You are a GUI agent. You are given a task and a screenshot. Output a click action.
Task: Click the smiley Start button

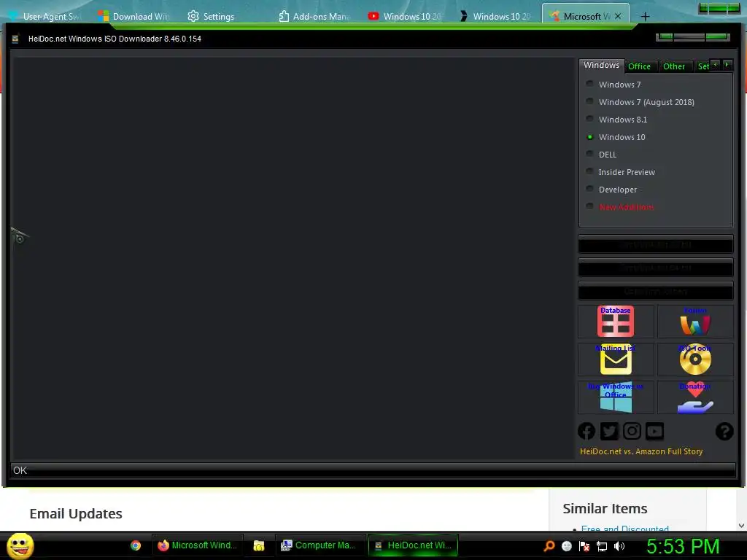pos(20,545)
